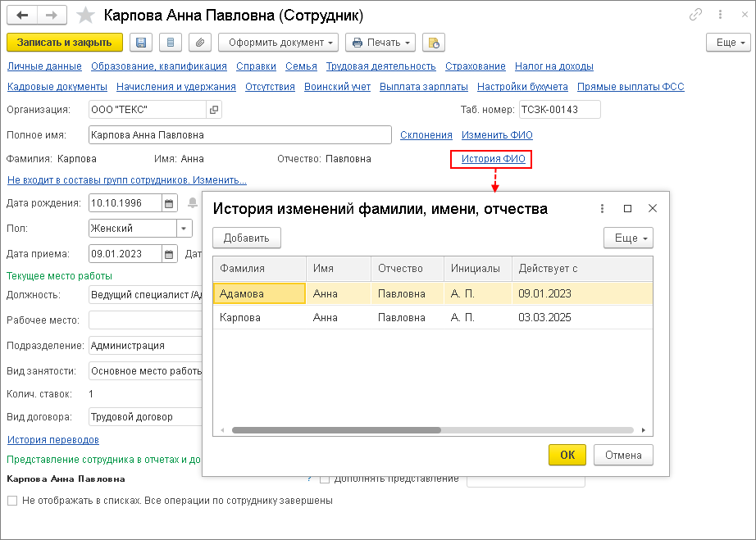Viewport: 756px width, 540px height.
Task: Set birthday reminder bell icon
Action: 193,202
